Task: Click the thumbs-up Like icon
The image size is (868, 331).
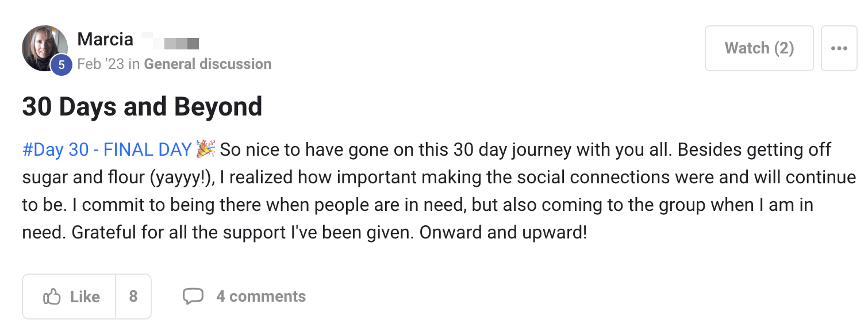Action: [x=52, y=297]
